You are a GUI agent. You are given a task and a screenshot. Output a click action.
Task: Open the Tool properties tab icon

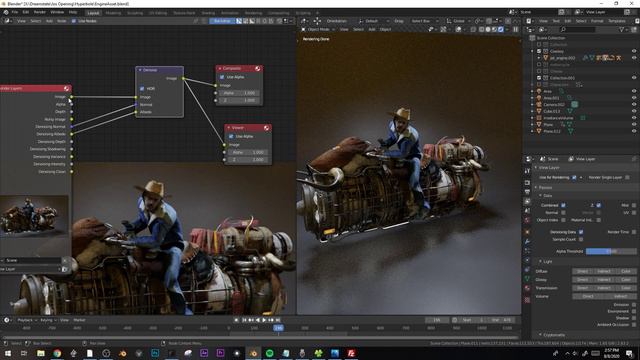click(527, 171)
